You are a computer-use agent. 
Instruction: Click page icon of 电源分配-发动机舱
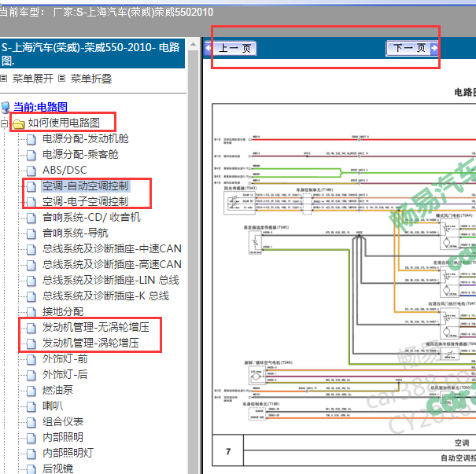click(31, 139)
